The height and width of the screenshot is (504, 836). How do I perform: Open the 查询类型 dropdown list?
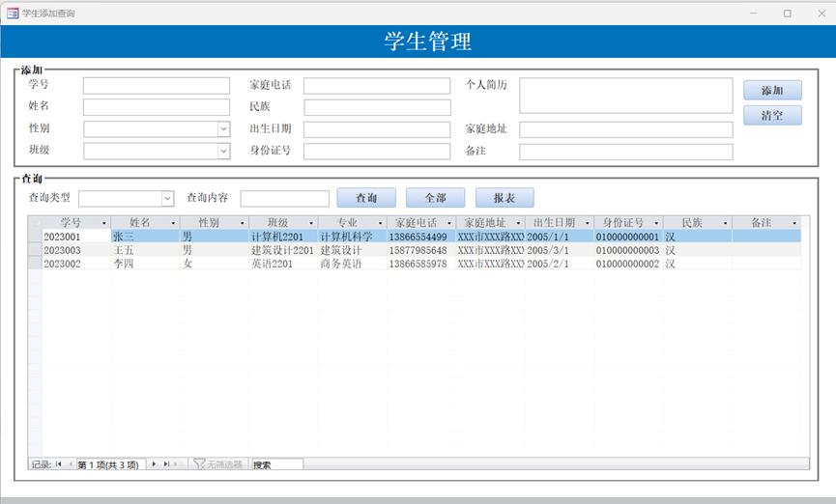point(167,199)
